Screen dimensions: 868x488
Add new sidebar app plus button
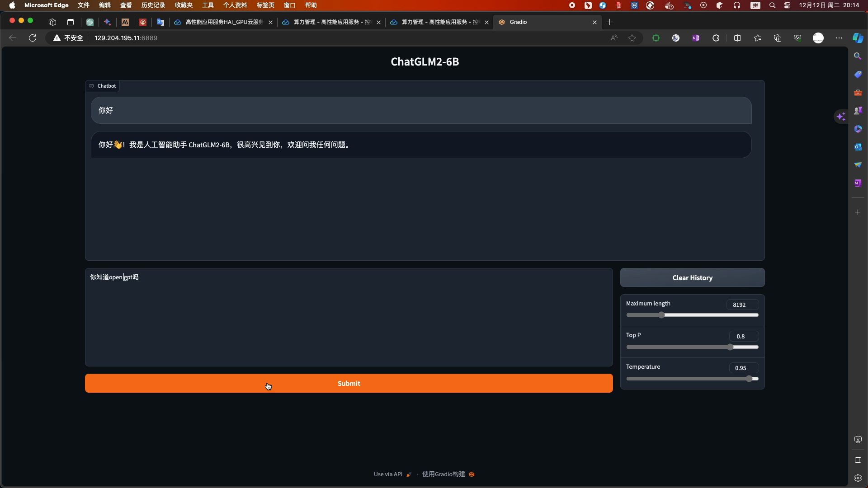[x=858, y=212]
